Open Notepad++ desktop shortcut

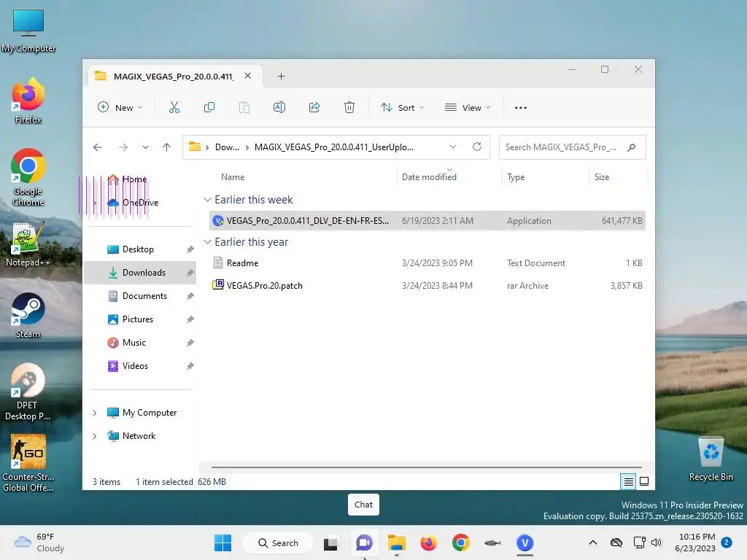(x=28, y=244)
